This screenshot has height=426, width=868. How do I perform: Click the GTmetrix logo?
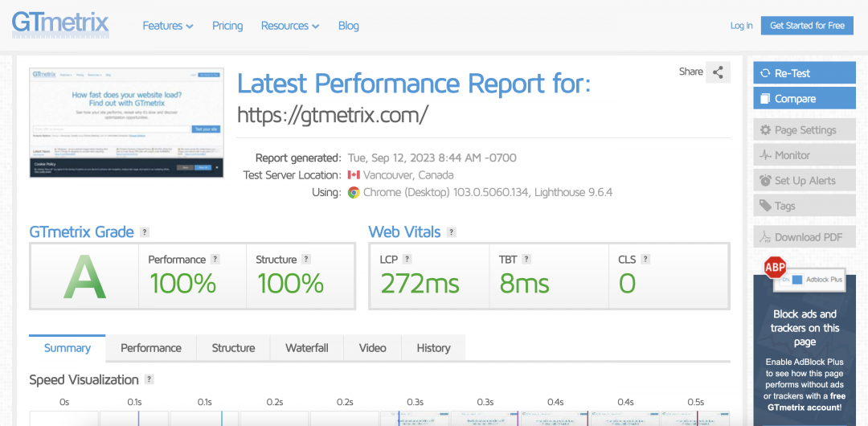pyautogui.click(x=60, y=24)
